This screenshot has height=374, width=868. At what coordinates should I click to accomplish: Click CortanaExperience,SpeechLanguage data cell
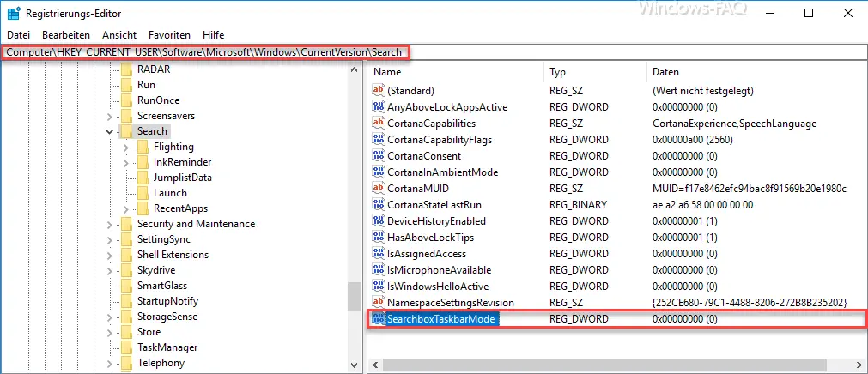tap(735, 123)
